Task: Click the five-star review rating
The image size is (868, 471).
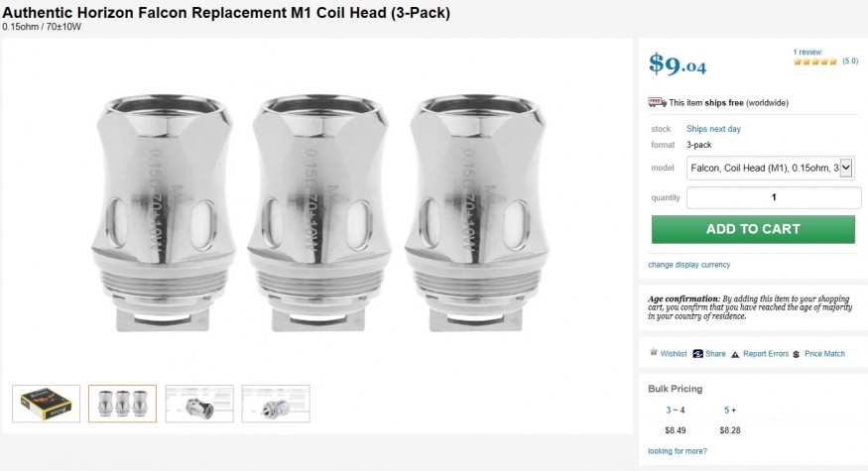Action: tap(814, 61)
